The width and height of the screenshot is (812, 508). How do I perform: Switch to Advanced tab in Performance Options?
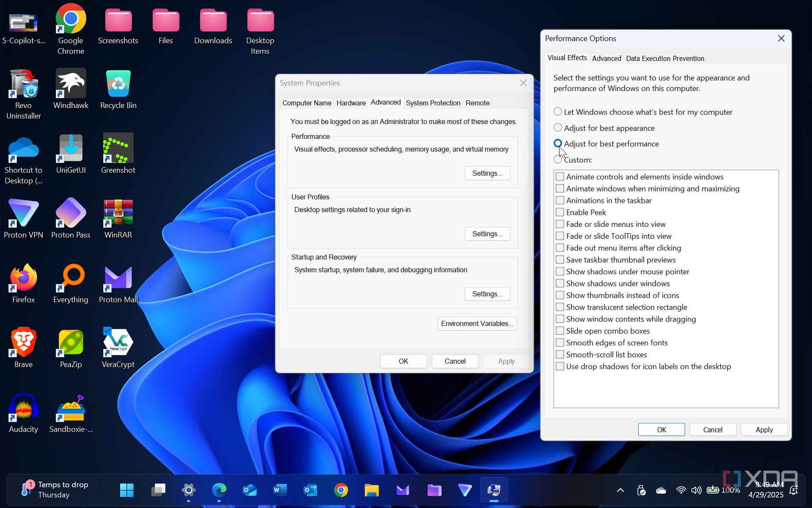point(606,58)
